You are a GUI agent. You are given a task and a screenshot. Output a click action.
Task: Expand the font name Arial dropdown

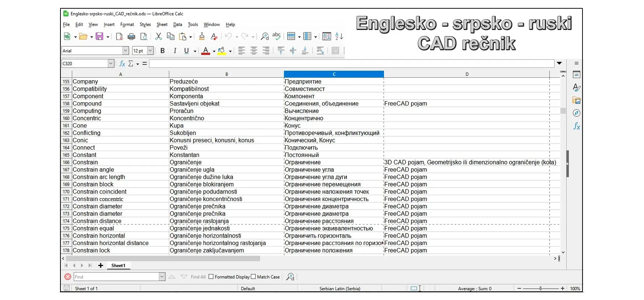[x=126, y=51]
